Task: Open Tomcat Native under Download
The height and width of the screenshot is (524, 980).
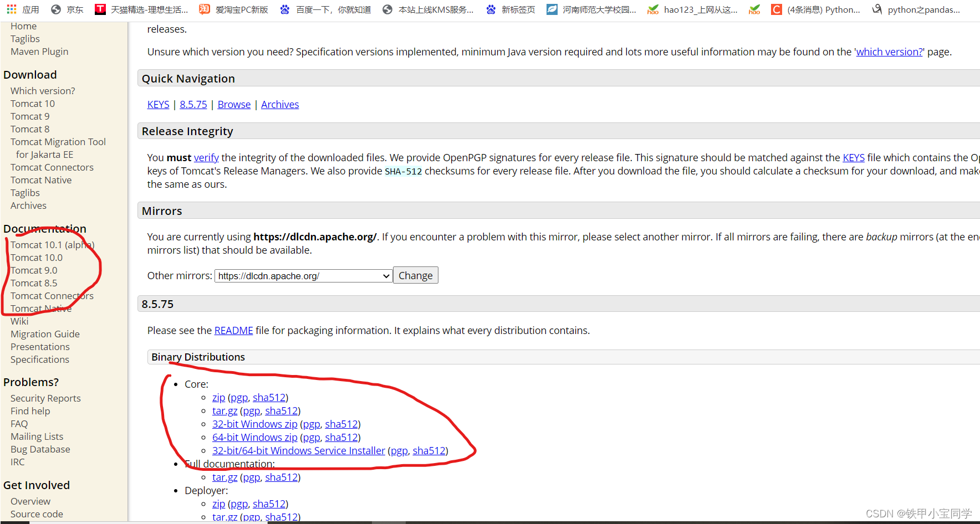Action: 41,180
